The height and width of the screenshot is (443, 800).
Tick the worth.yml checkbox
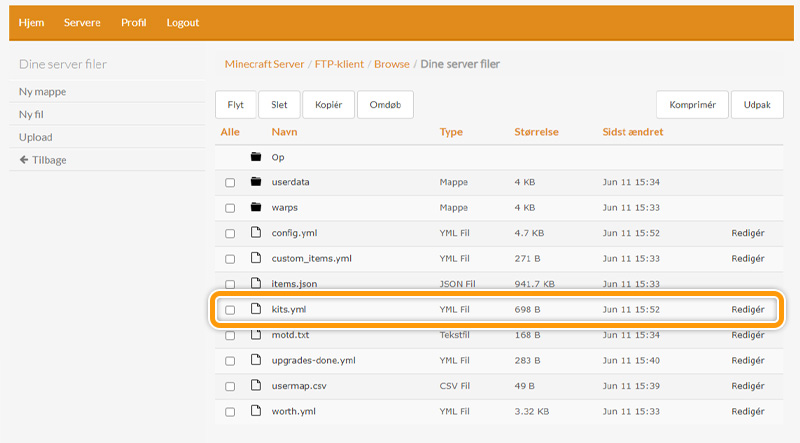tap(230, 412)
